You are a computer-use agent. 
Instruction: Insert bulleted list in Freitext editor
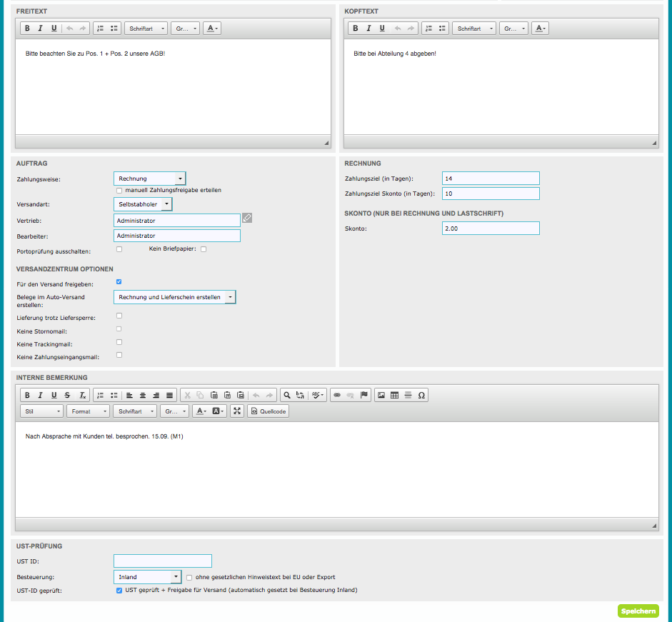[x=114, y=29]
